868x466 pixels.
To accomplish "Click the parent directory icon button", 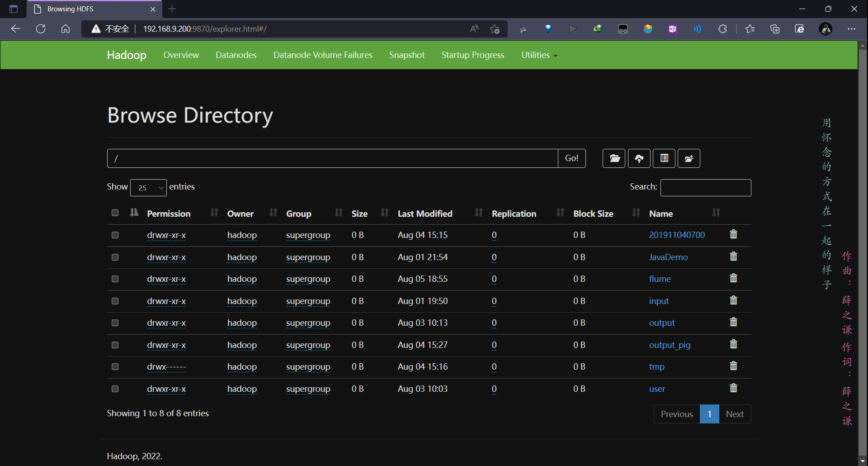I will pos(689,158).
